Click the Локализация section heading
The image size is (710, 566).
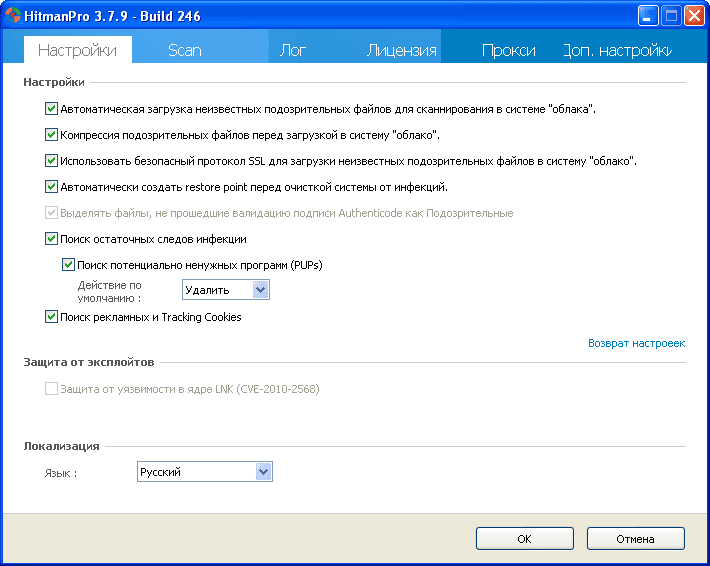pyautogui.click(x=61, y=446)
